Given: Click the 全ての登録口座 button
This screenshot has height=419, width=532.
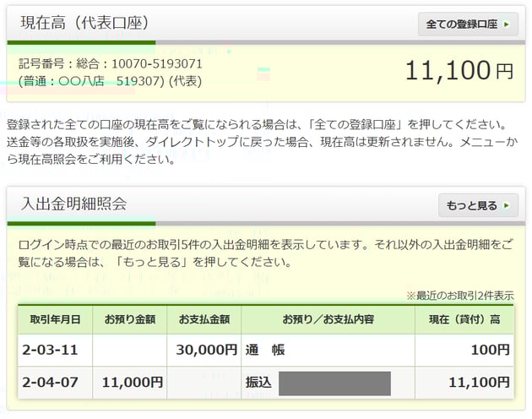Looking at the screenshot, I should tap(467, 24).
